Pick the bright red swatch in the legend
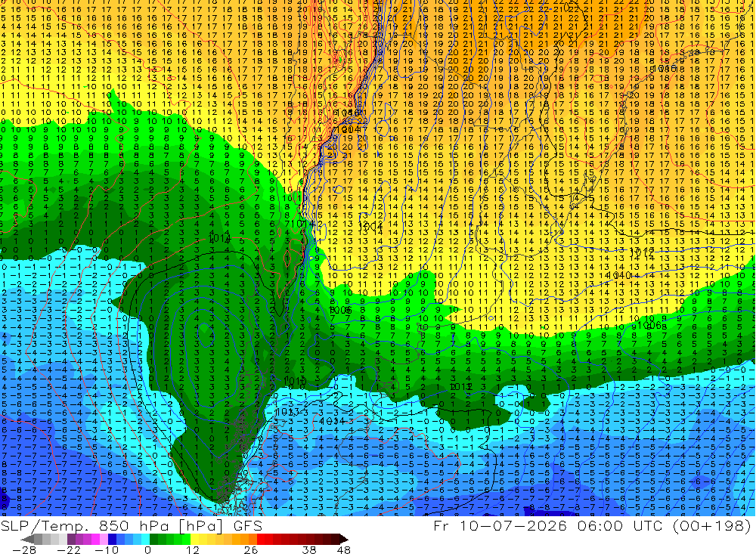 (261, 539)
